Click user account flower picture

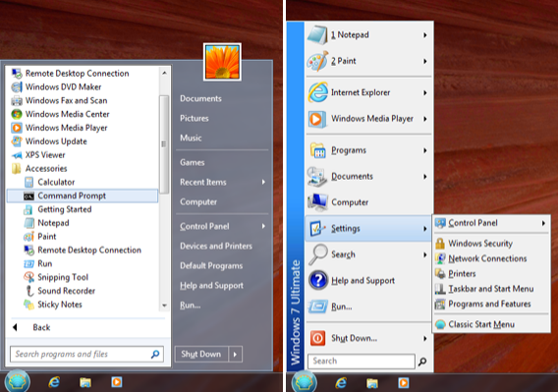click(x=222, y=62)
